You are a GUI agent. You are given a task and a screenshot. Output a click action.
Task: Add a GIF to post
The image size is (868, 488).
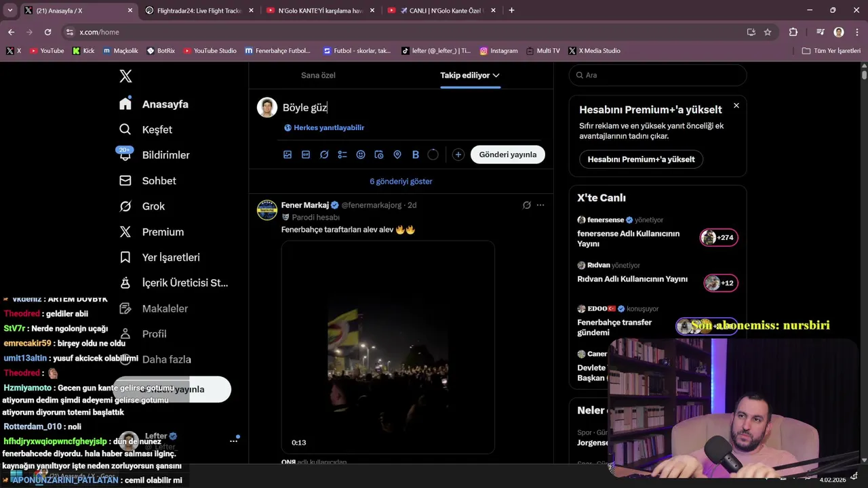click(x=306, y=155)
